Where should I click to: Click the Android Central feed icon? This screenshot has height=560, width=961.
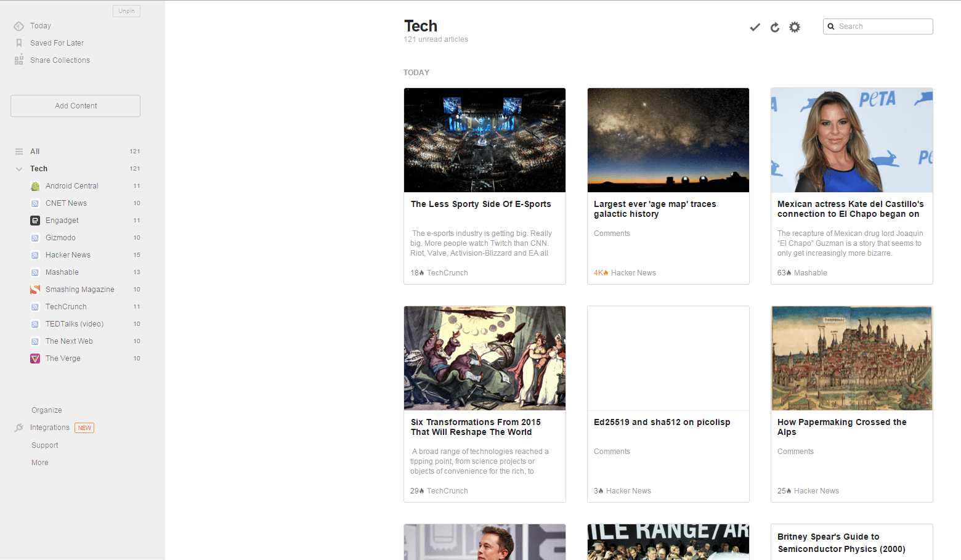click(35, 186)
